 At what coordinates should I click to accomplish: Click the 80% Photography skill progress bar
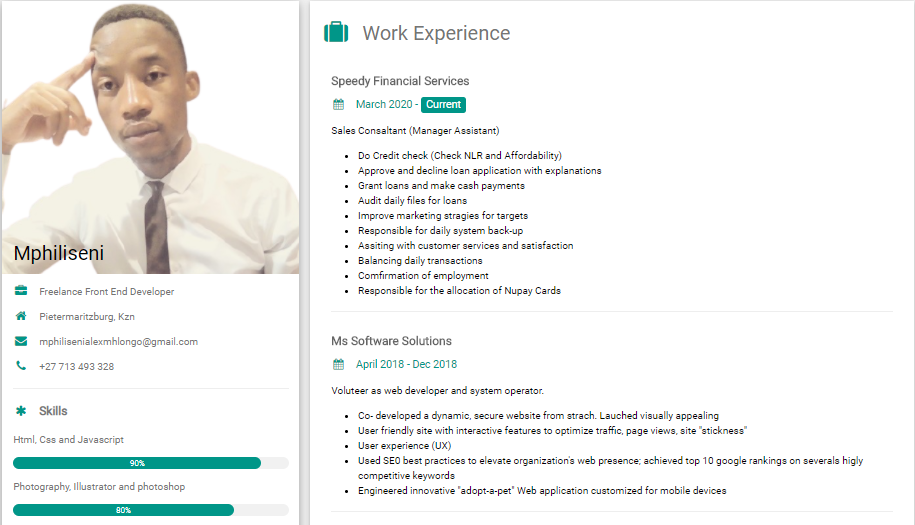pos(151,510)
